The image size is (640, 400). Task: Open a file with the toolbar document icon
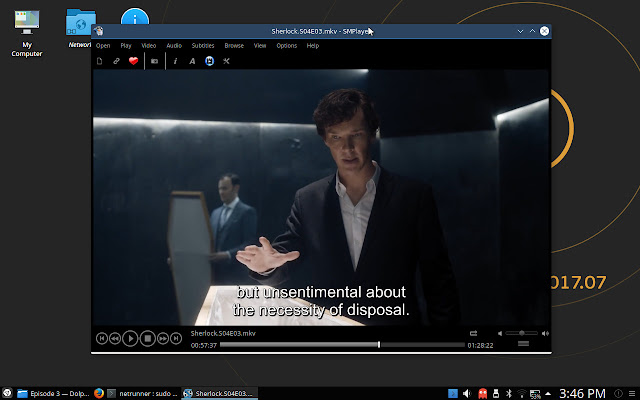click(100, 61)
